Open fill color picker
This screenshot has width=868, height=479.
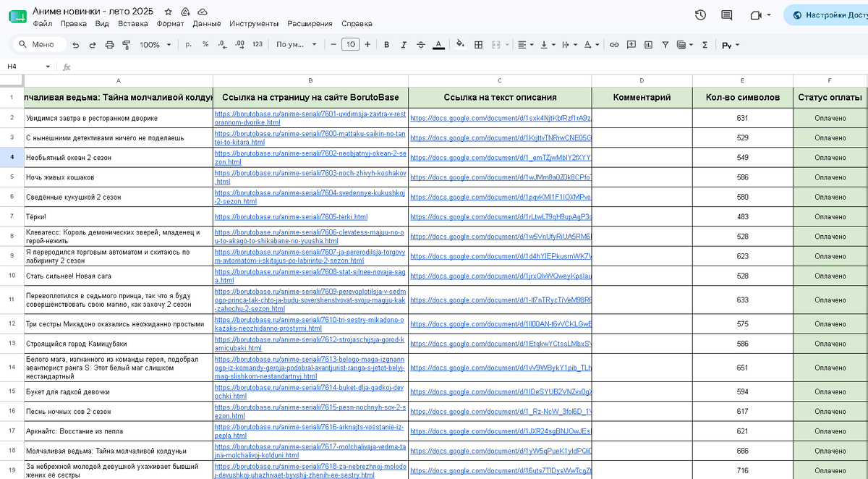pos(460,45)
